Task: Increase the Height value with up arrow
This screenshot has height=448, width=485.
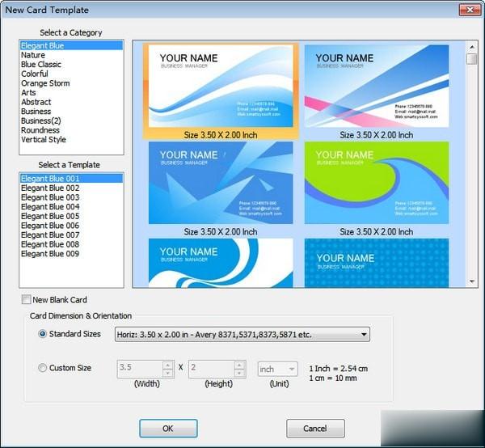Action: [239, 366]
